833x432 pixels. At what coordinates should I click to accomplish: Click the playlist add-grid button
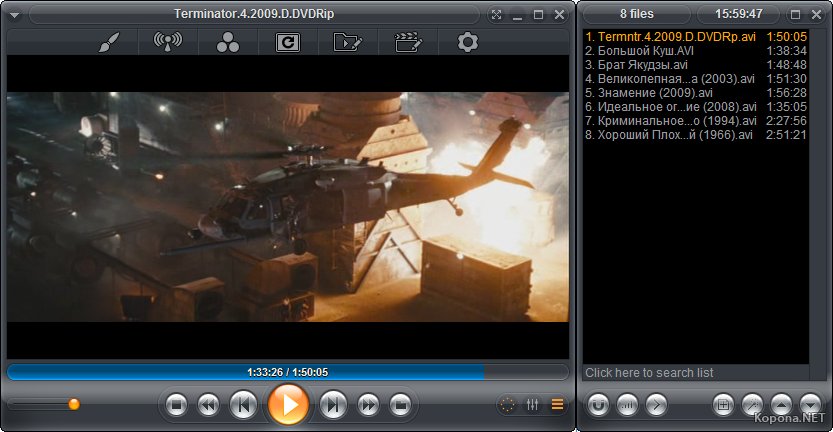(723, 405)
